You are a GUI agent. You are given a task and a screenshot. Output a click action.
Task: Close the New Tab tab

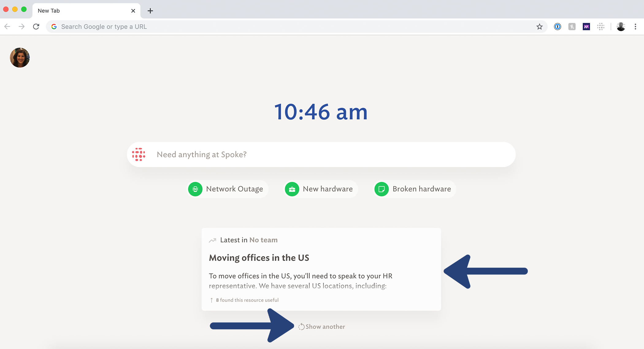pyautogui.click(x=133, y=11)
